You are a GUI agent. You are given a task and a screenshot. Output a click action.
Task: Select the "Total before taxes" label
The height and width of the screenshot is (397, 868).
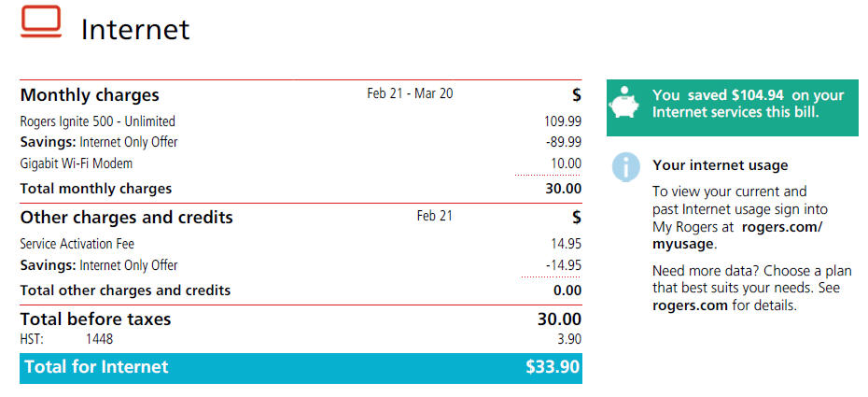click(x=95, y=319)
